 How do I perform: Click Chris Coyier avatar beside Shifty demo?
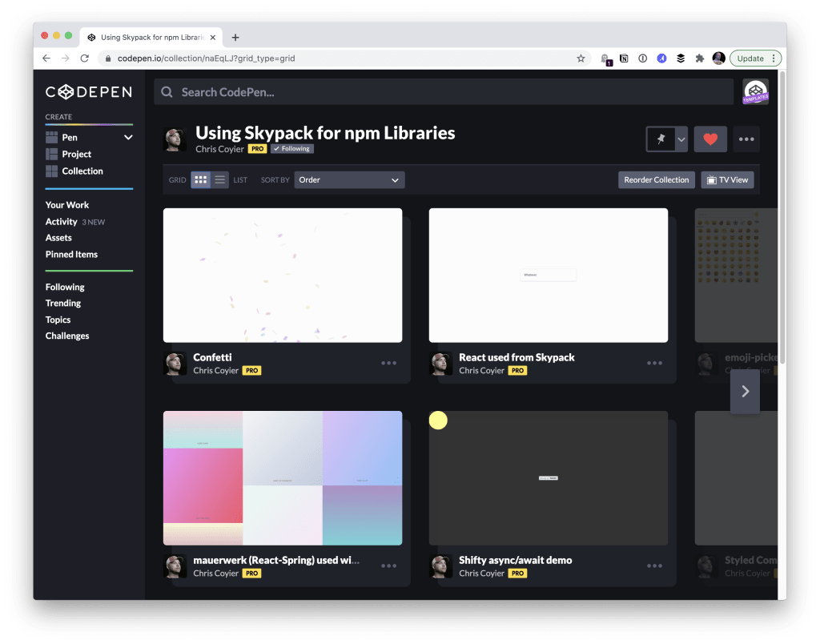click(x=441, y=566)
